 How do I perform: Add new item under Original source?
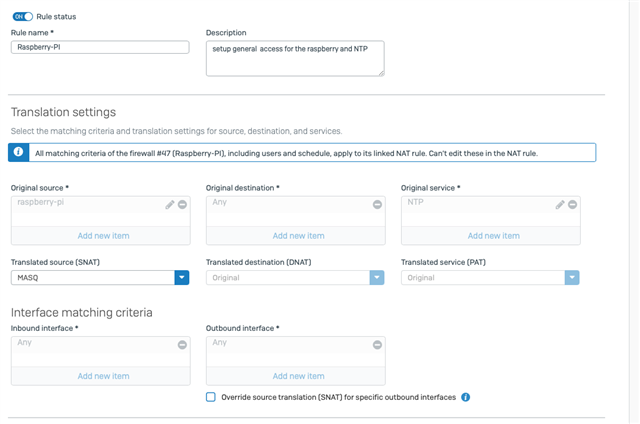click(x=103, y=236)
